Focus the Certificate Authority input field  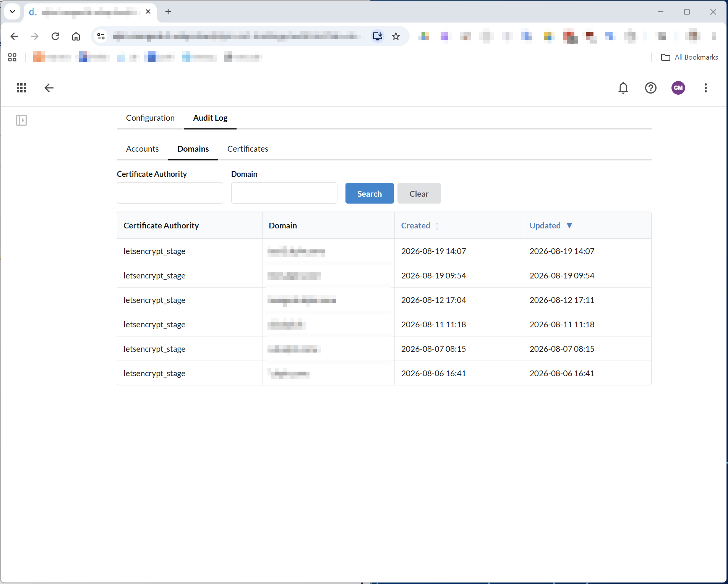pyautogui.click(x=170, y=193)
